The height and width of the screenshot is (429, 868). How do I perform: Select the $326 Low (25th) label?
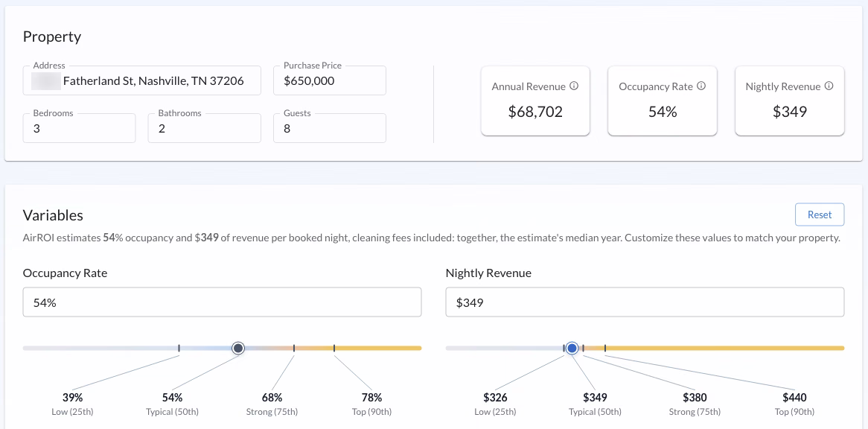point(495,404)
